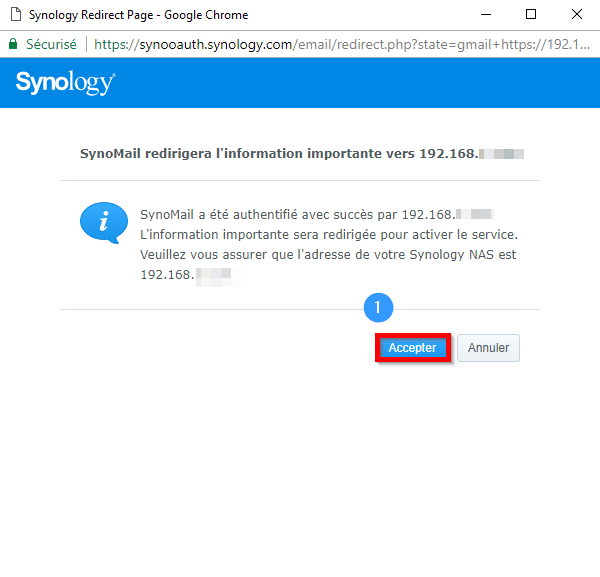
Task: Click the green secure padlock icon
Action: [x=13, y=44]
